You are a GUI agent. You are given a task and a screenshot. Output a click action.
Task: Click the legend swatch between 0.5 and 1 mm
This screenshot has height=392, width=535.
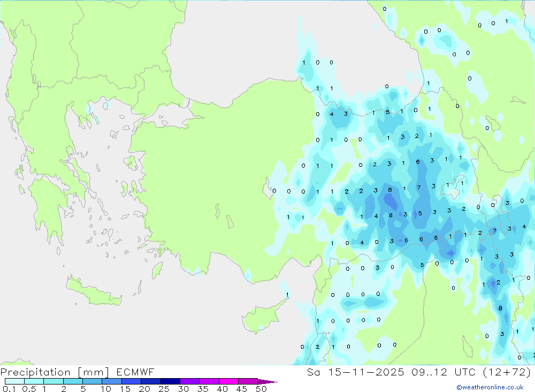point(34,381)
